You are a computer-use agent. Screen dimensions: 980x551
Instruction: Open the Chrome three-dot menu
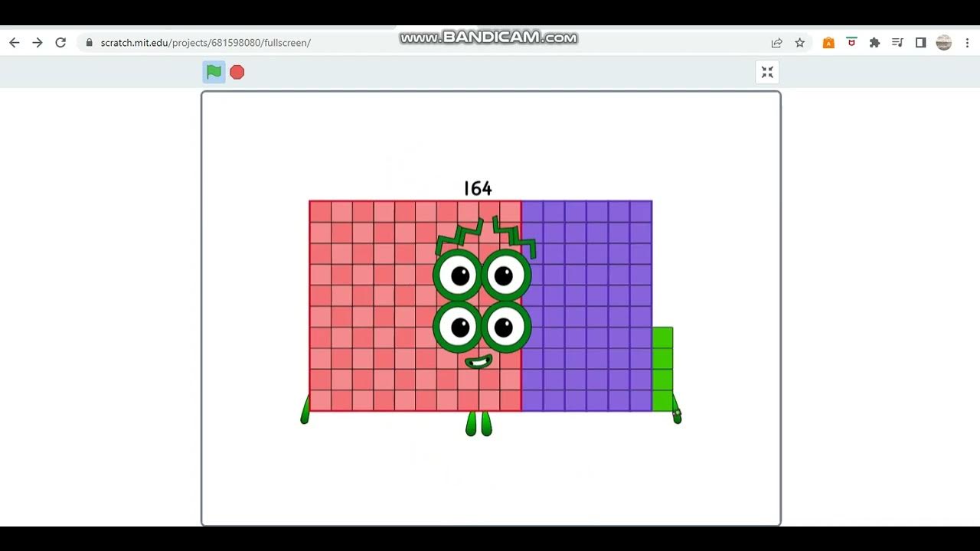click(967, 43)
